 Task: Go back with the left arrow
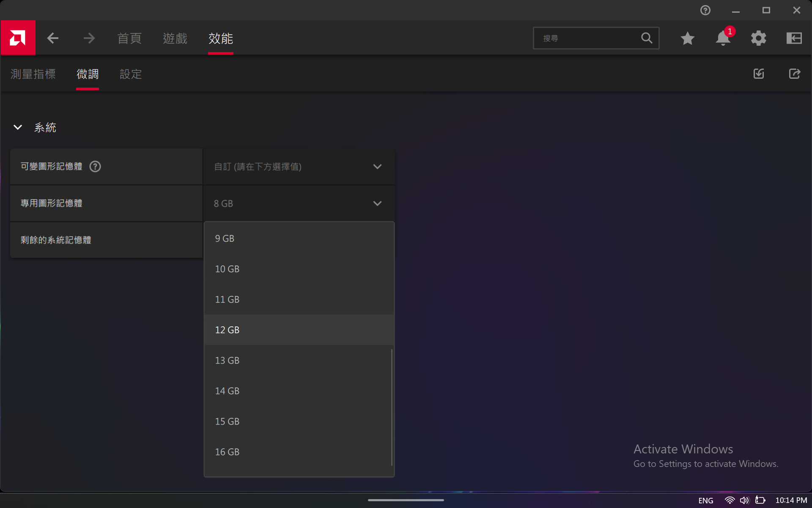click(53, 39)
